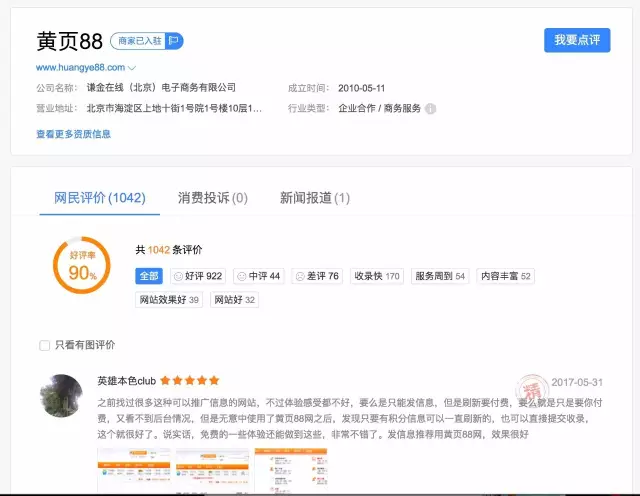Open the www.huangye88.com link
The width and height of the screenshot is (640, 496).
[x=79, y=68]
